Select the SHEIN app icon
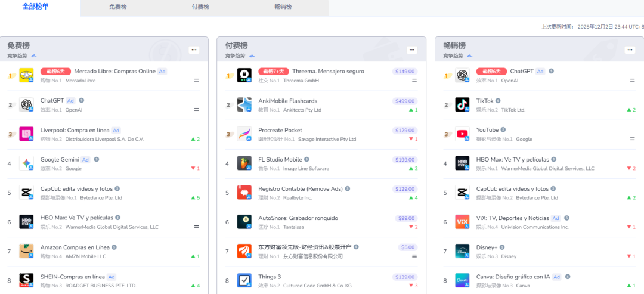644x294 pixels. (26, 280)
